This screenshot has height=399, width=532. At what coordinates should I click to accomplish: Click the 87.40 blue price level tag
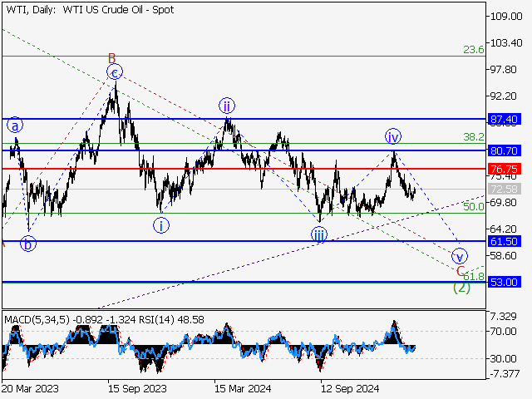pos(505,120)
